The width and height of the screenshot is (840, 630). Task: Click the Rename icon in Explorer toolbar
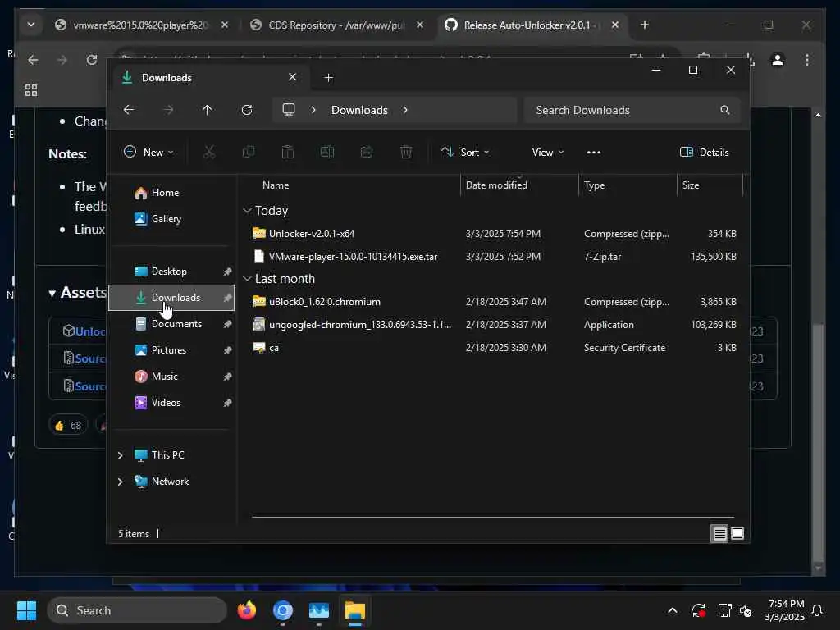(x=326, y=152)
